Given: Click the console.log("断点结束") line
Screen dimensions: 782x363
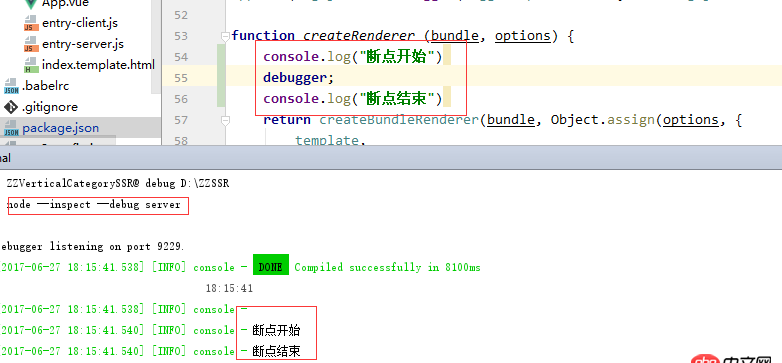Looking at the screenshot, I should click(353, 99).
